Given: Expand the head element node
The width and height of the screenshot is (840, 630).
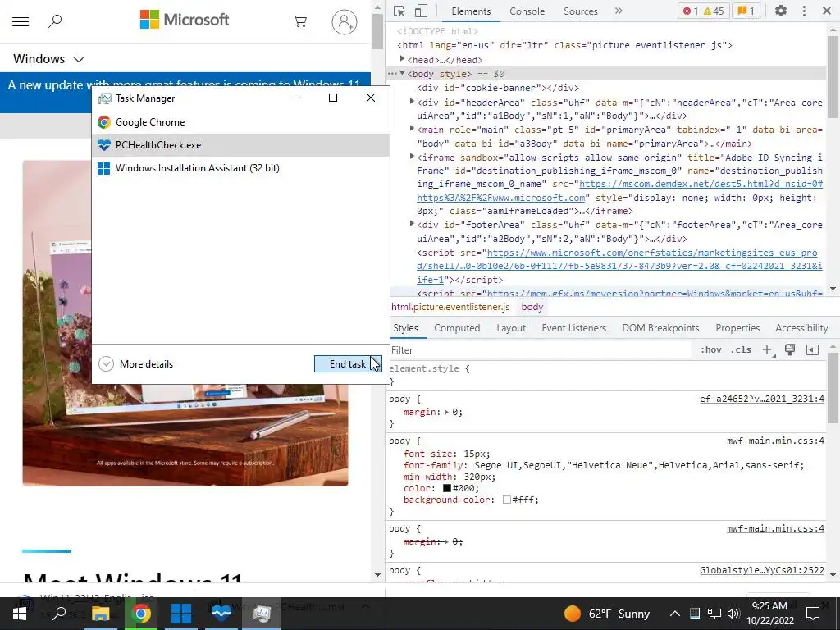Looking at the screenshot, I should pyautogui.click(x=402, y=59).
